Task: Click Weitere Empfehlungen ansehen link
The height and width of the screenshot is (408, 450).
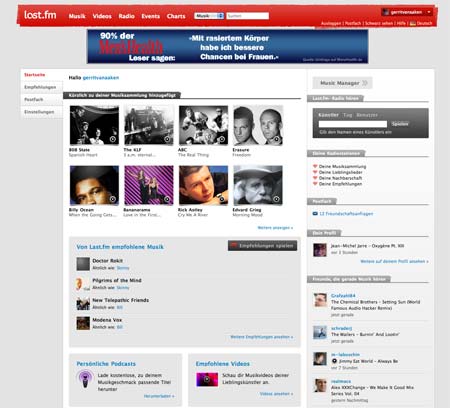Action: [x=262, y=337]
